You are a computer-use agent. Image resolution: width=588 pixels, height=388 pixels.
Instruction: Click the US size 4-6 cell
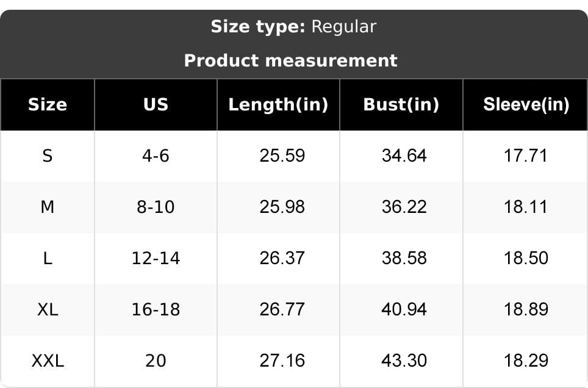click(x=156, y=156)
